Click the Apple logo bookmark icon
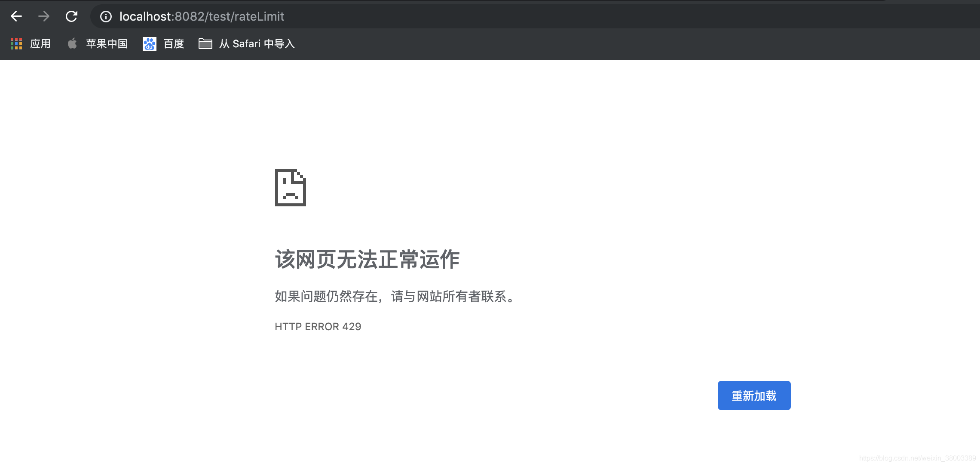Viewport: 980px width, 466px height. coord(72,43)
